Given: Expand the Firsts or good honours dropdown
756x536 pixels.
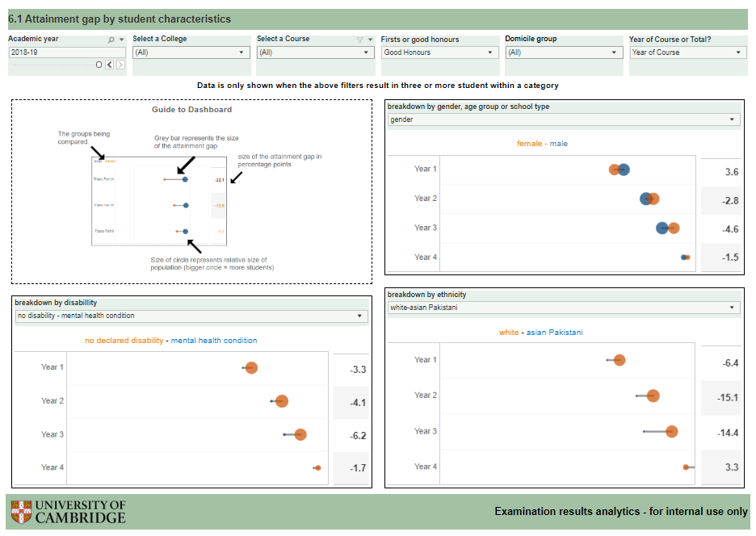Looking at the screenshot, I should pos(440,52).
